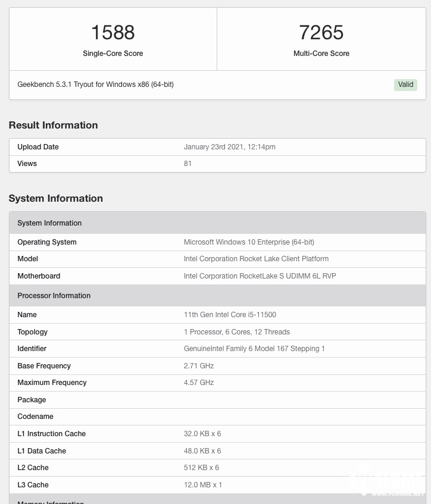Select the System Information main heading
The width and height of the screenshot is (431, 504).
coord(55,198)
